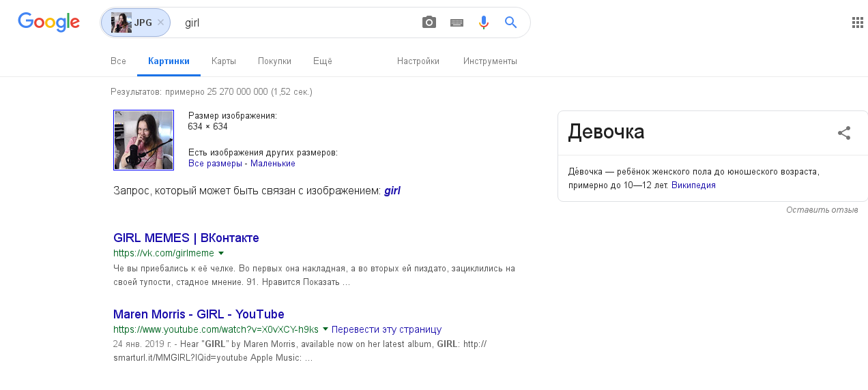The height and width of the screenshot is (390, 868).
Task: Click 'Перевести эту страницу' link
Action: coord(386,329)
